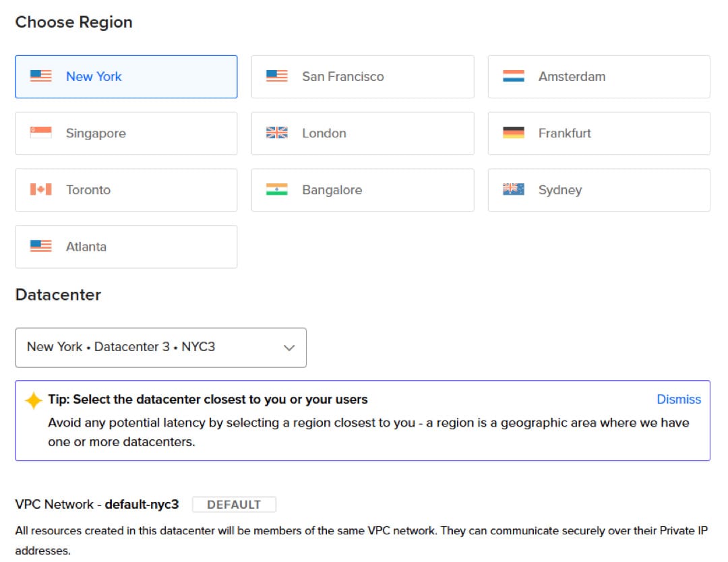Click the Canadian flag icon for Toronto
Viewport: 728px width, 562px height.
click(41, 190)
